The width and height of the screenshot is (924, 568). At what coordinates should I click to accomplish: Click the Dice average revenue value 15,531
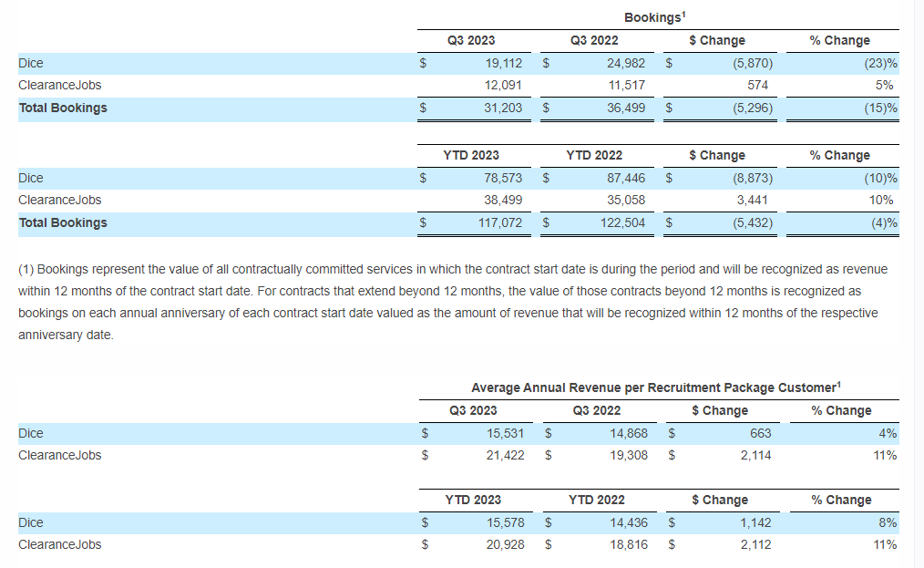[506, 433]
